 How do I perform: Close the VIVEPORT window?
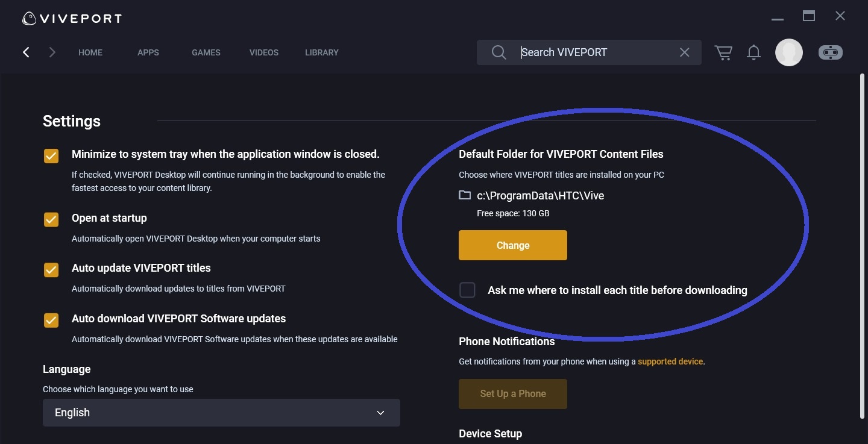840,16
